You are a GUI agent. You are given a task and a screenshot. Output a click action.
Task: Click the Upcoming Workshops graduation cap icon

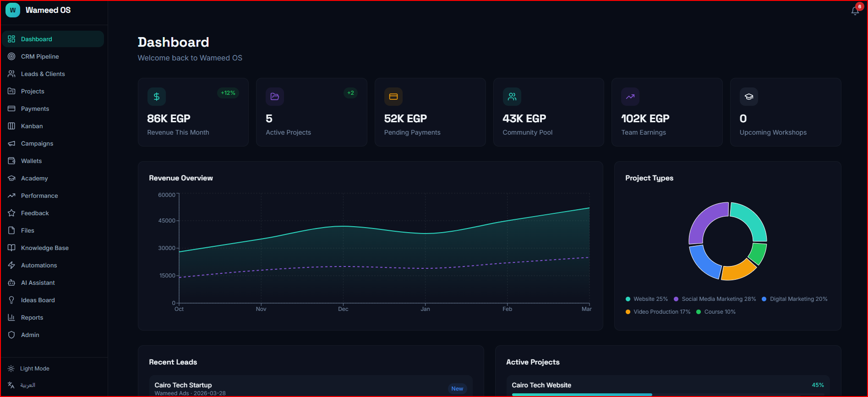(749, 97)
